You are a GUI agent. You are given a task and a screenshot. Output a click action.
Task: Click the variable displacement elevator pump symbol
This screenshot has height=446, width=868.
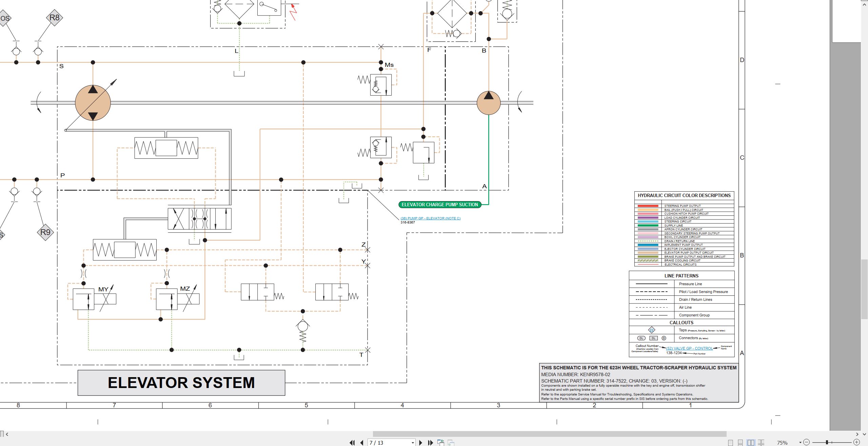click(x=93, y=103)
